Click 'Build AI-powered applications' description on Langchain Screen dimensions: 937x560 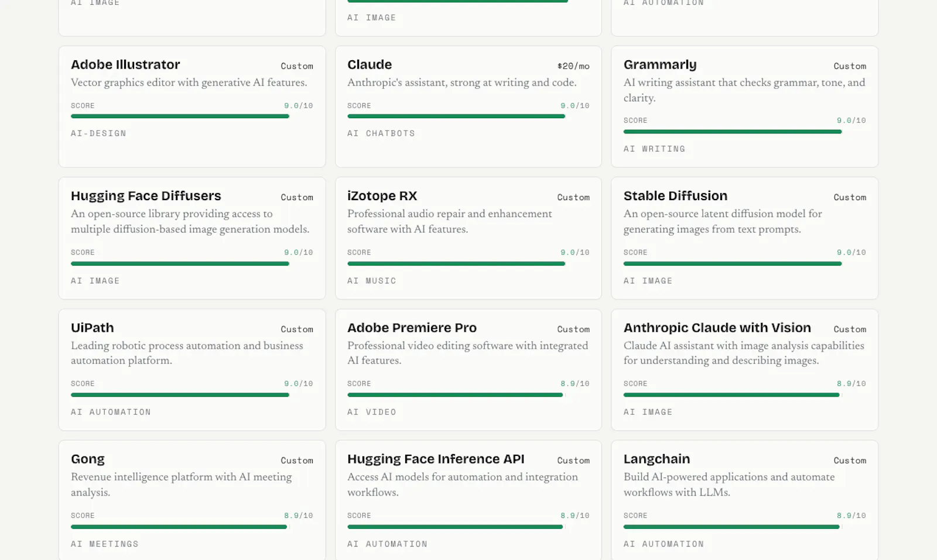[729, 485]
